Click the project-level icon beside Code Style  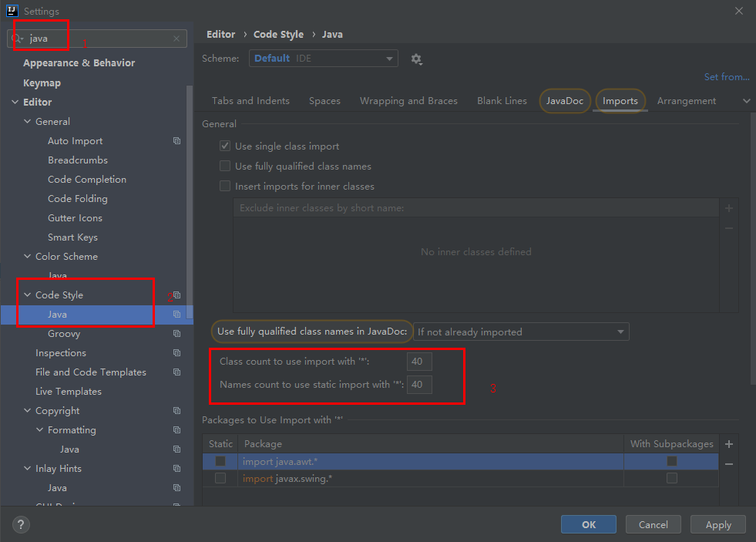(x=177, y=295)
